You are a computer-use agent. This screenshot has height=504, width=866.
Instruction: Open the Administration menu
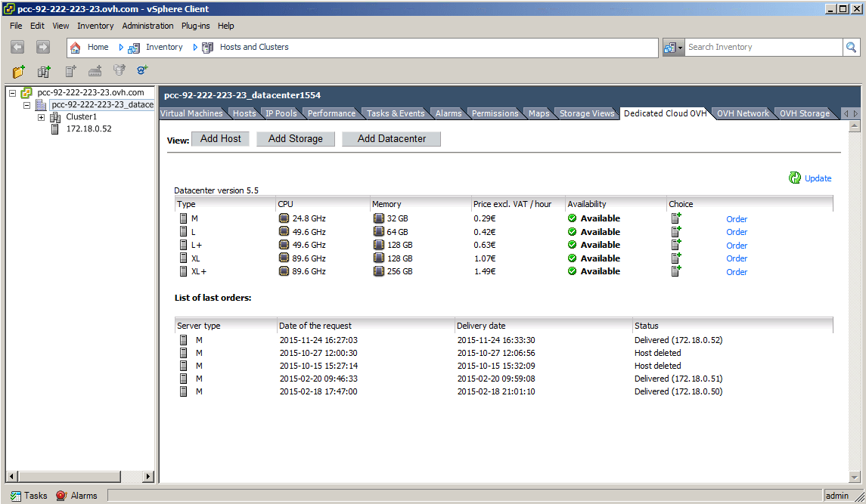147,26
